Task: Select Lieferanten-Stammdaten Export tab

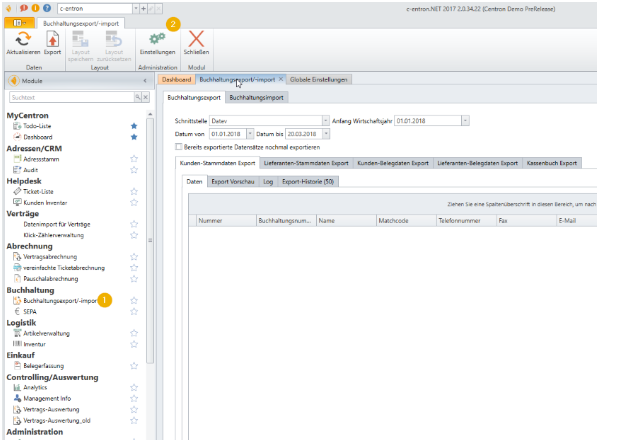Action: [306, 162]
